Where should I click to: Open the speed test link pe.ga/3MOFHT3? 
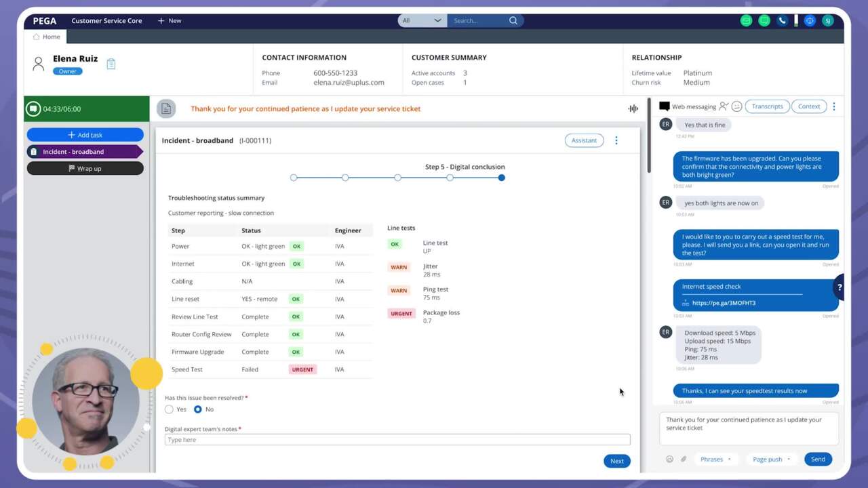click(724, 303)
